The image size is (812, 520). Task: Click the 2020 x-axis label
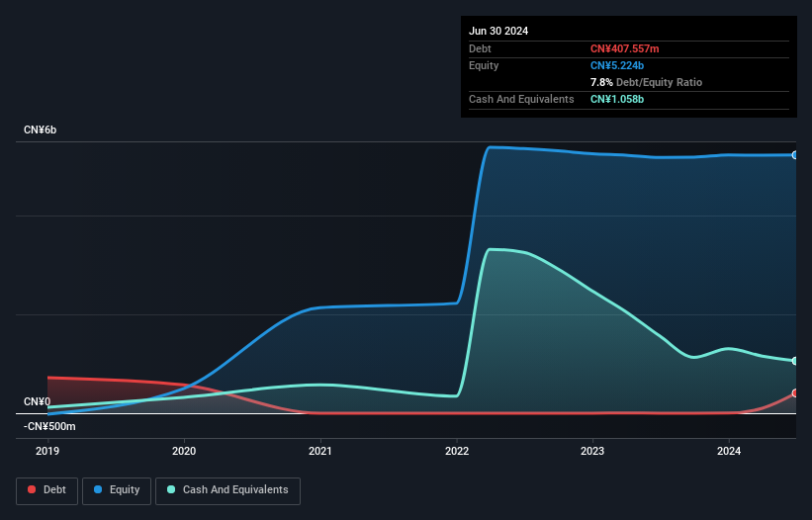coord(184,451)
